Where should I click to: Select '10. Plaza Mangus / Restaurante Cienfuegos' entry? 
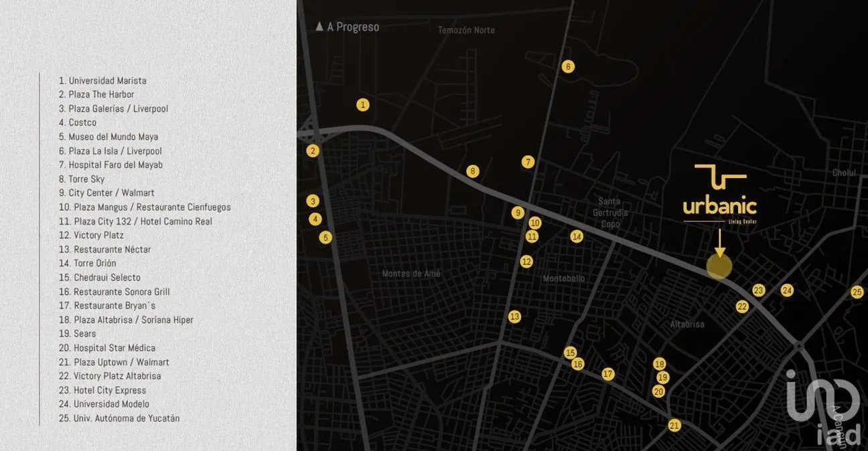pyautogui.click(x=145, y=207)
